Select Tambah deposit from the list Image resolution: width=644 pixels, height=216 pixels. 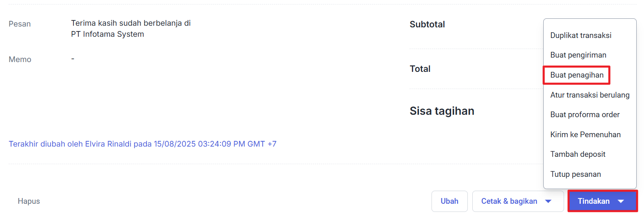point(578,154)
